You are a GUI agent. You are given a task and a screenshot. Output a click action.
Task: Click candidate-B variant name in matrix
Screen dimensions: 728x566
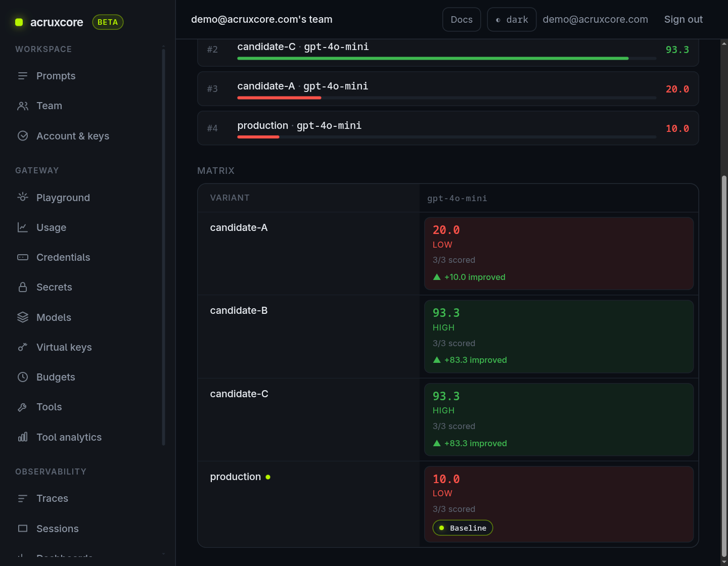click(239, 310)
